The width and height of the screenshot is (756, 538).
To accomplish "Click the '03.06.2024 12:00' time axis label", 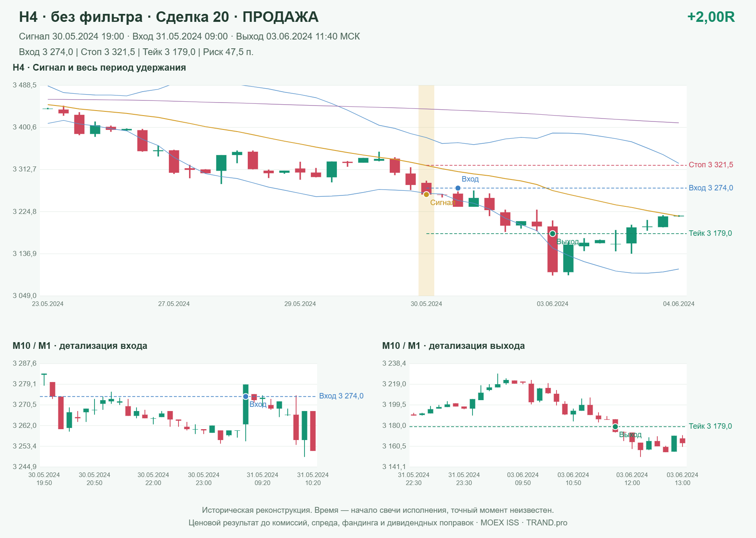I will pyautogui.click(x=632, y=479).
